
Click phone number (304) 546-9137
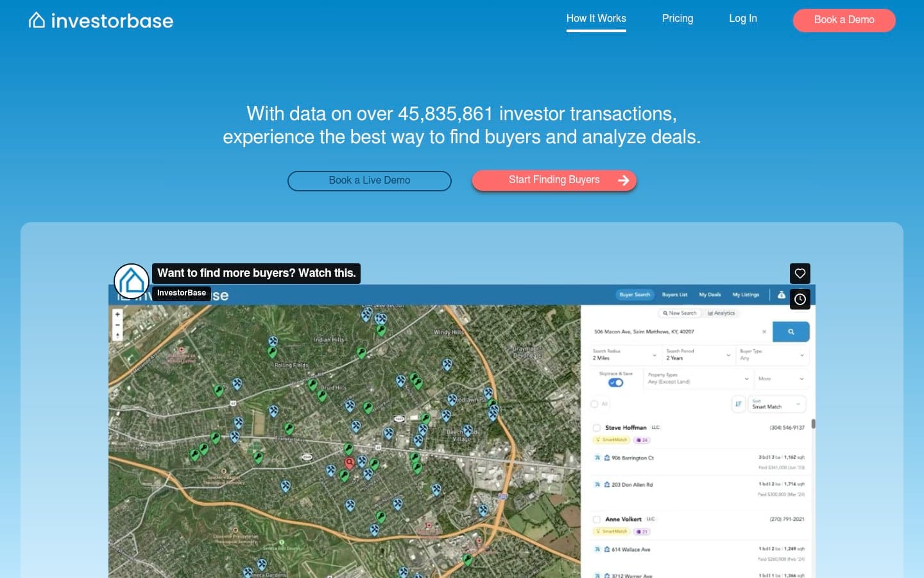[787, 428]
